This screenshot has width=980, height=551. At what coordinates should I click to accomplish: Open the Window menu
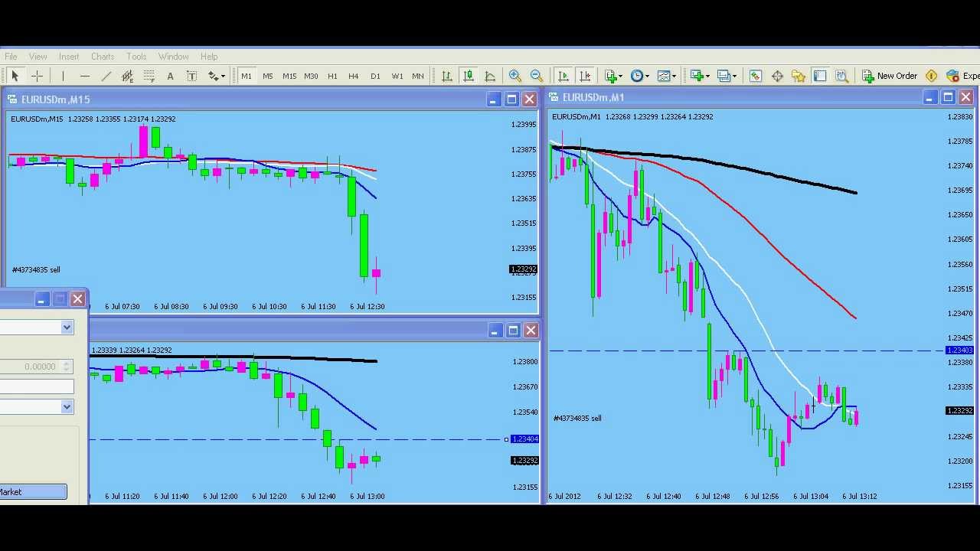coord(174,57)
